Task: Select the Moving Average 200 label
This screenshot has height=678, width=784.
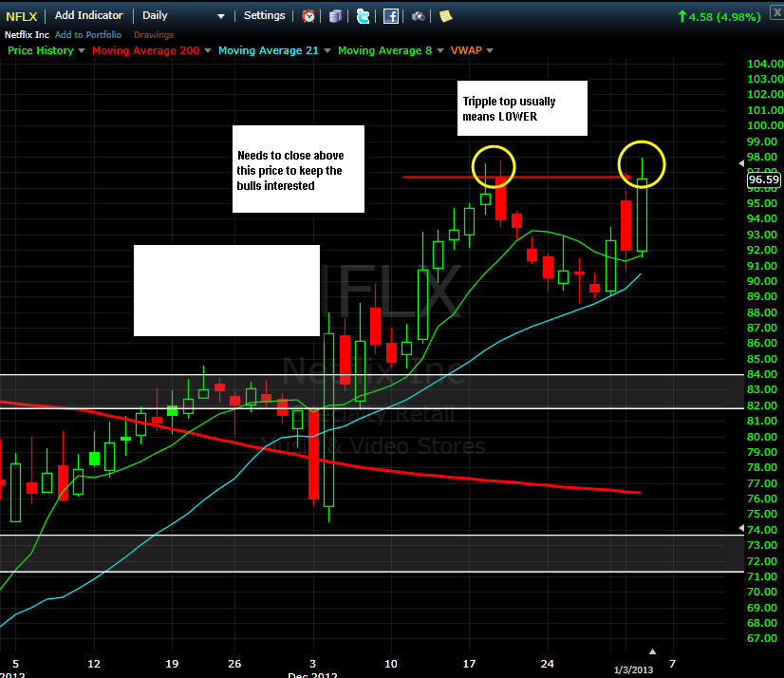Action: coord(145,50)
